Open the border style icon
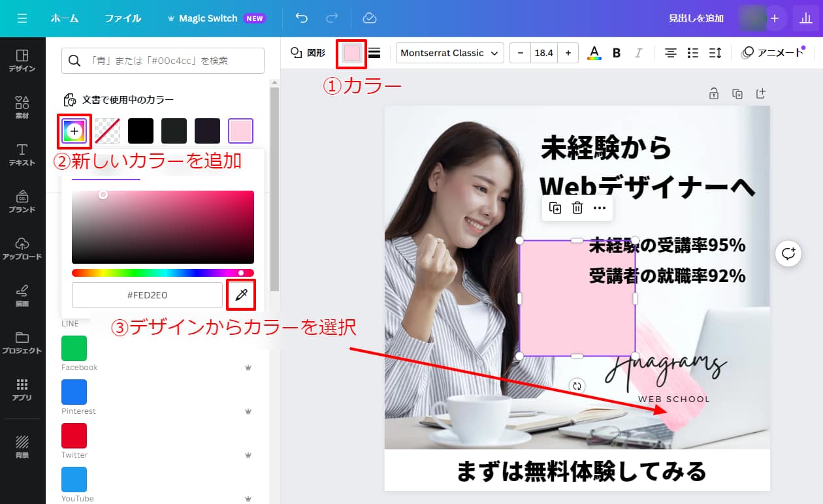 [374, 53]
